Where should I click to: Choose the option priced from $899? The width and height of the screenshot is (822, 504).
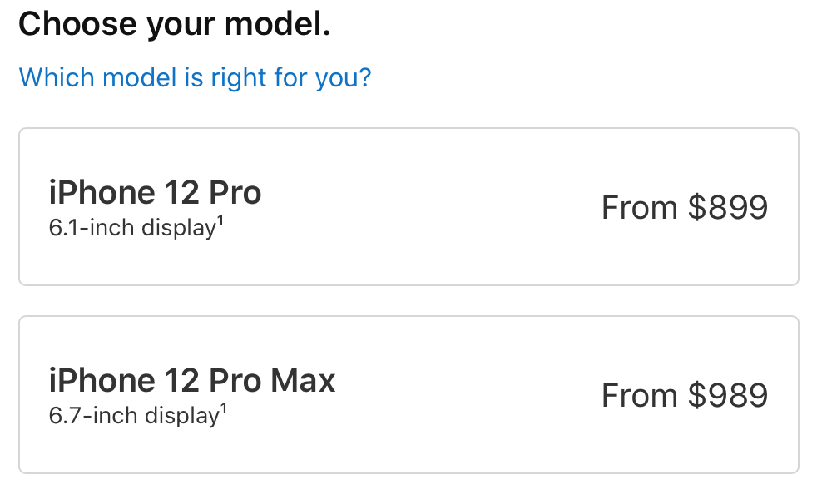pyautogui.click(x=408, y=206)
